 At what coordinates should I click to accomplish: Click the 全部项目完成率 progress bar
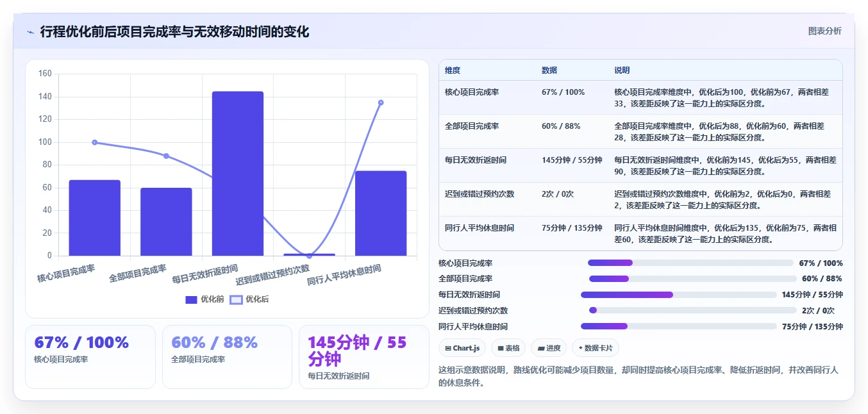click(692, 279)
